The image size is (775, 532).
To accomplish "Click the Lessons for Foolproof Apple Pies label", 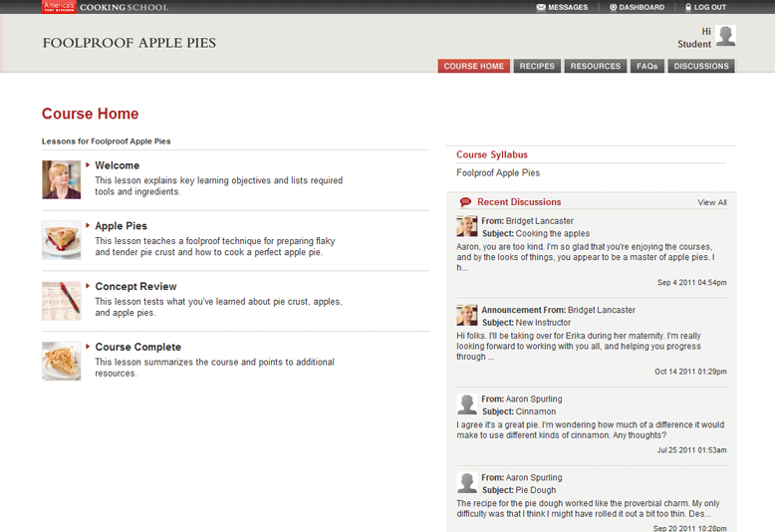I will 107,140.
